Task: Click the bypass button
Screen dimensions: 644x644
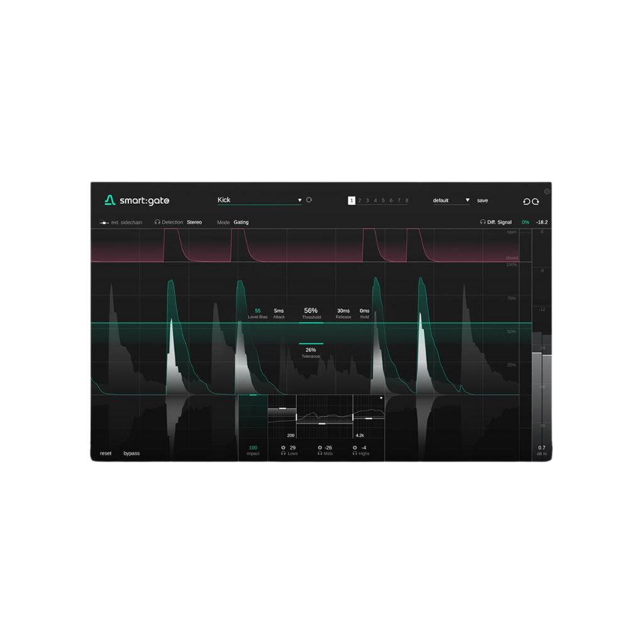Action: point(131,453)
